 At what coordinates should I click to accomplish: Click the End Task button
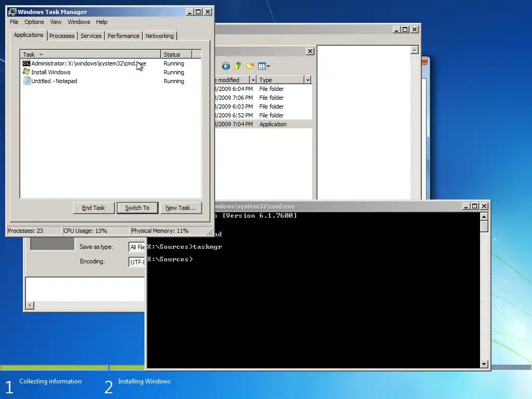94,208
